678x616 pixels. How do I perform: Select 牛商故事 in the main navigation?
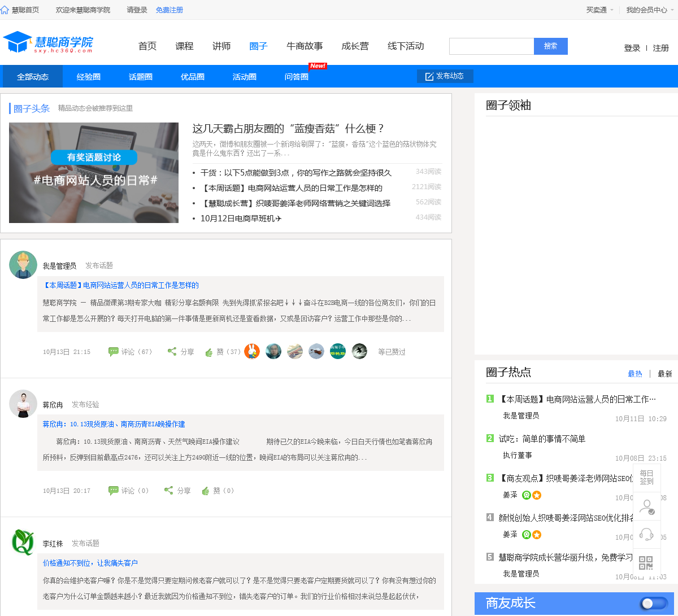[305, 46]
